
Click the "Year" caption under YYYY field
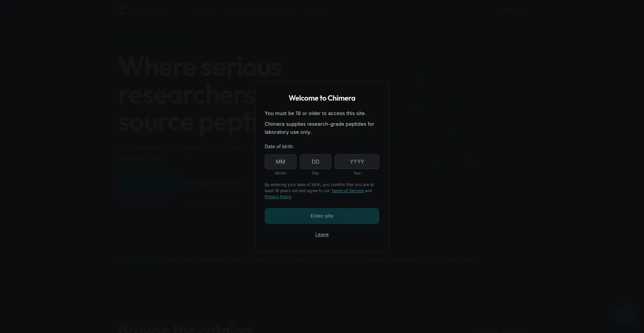(357, 173)
